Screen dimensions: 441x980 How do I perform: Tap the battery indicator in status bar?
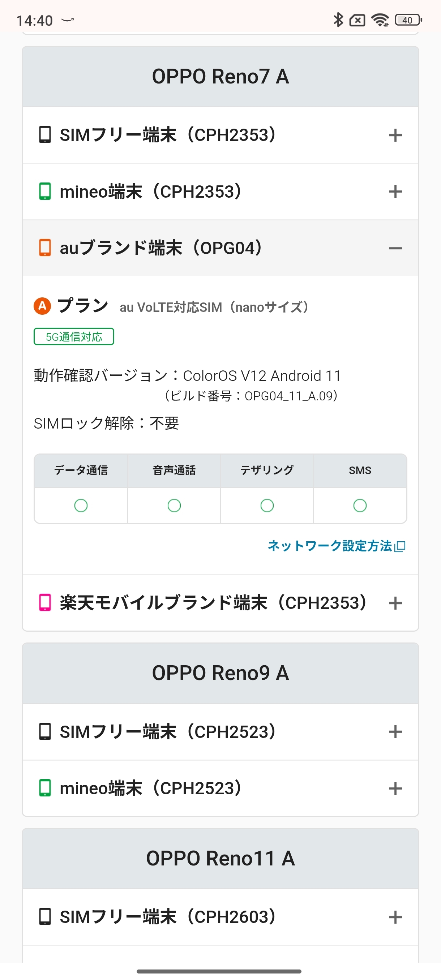[408, 20]
